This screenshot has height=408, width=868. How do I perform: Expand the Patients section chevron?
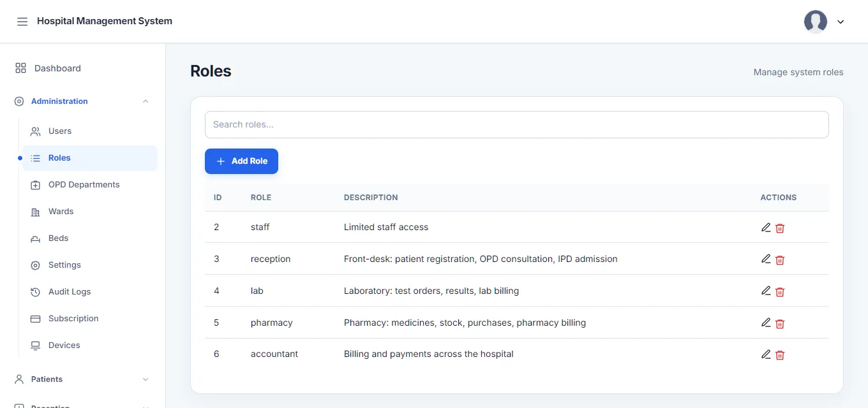point(146,379)
